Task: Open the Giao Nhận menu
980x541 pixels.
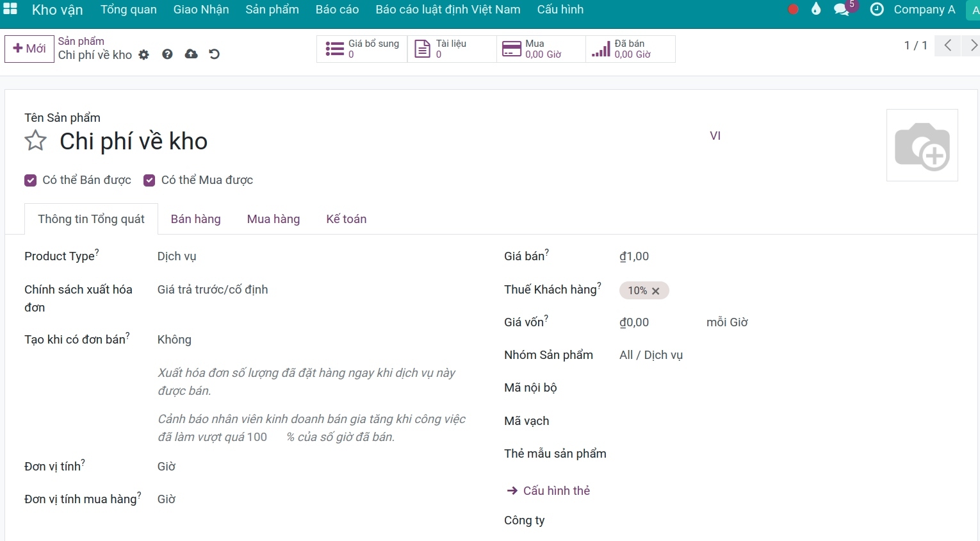Action: pyautogui.click(x=201, y=10)
